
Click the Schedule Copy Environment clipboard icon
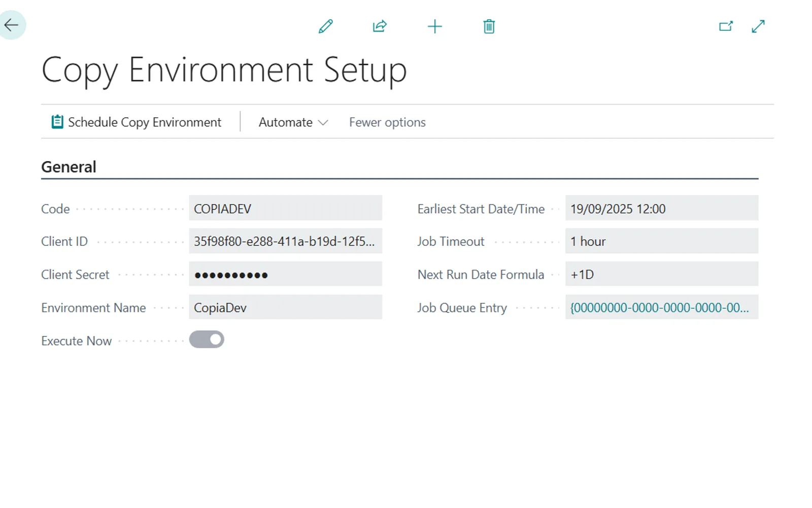tap(57, 122)
